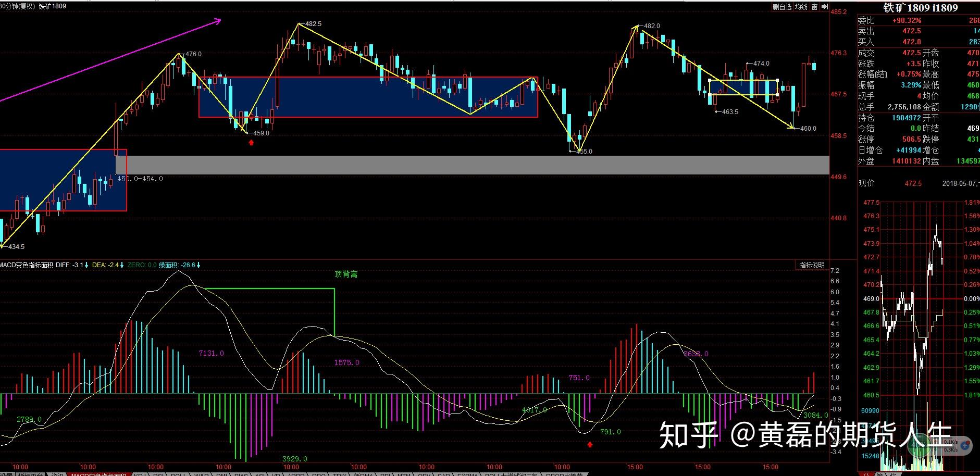Open the 30分钟(复权) period selector

click(18, 6)
